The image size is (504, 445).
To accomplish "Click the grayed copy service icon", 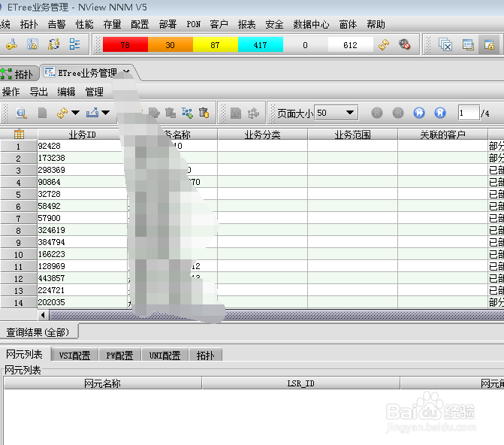I will (171, 113).
